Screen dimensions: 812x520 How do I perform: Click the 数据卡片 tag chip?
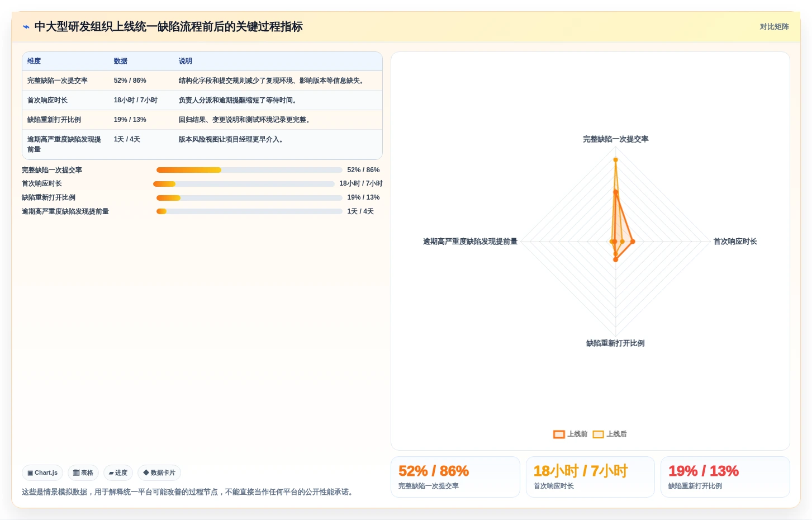point(159,472)
